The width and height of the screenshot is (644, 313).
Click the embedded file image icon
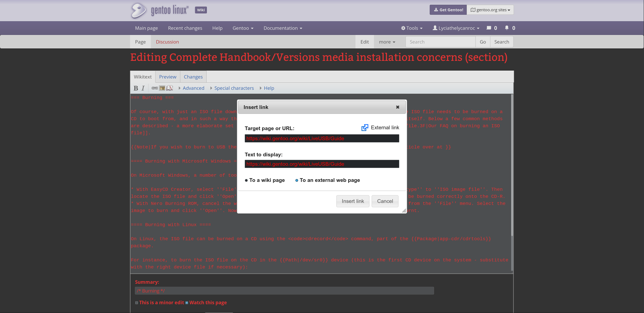point(162,88)
